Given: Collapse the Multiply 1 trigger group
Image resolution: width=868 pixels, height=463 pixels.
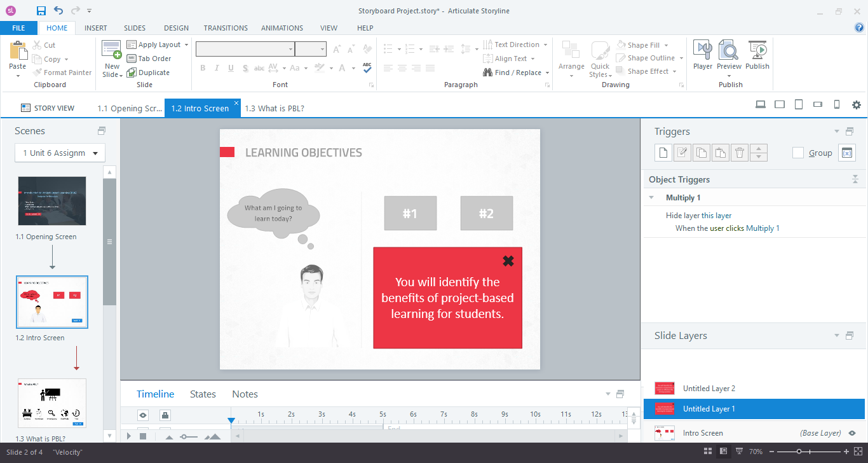Looking at the screenshot, I should point(651,198).
